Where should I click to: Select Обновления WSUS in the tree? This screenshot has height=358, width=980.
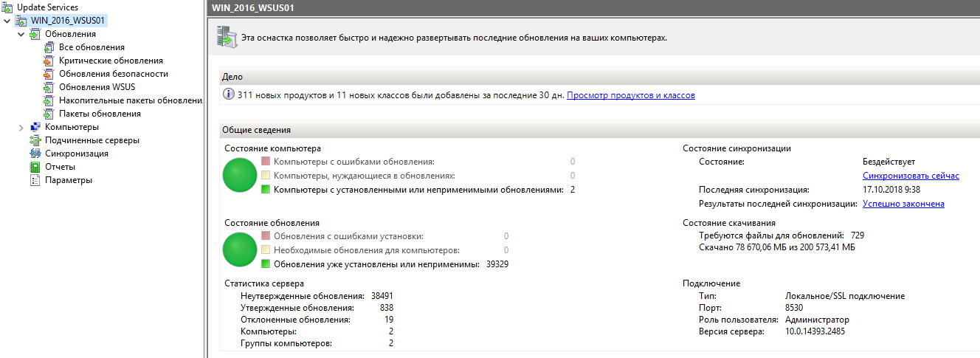(x=97, y=87)
